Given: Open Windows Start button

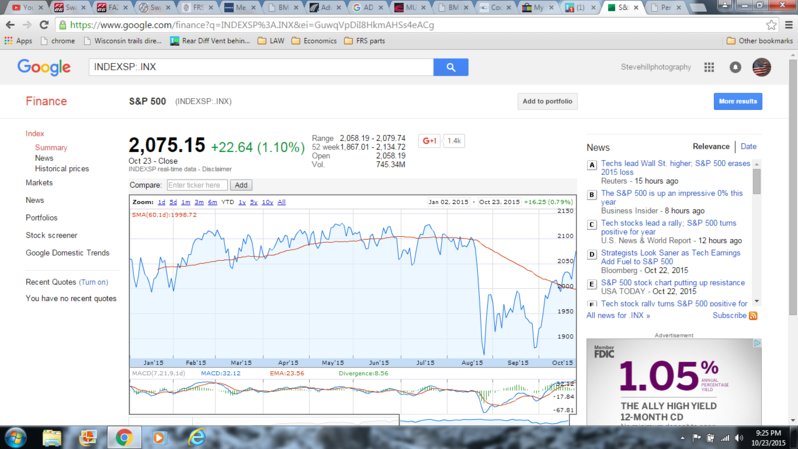Looking at the screenshot, I should click(x=15, y=438).
